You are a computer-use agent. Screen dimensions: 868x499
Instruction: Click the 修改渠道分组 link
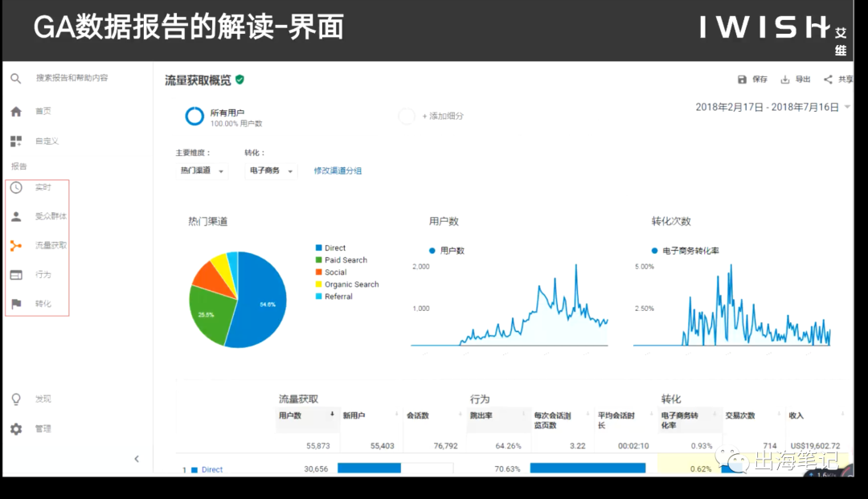coord(337,170)
